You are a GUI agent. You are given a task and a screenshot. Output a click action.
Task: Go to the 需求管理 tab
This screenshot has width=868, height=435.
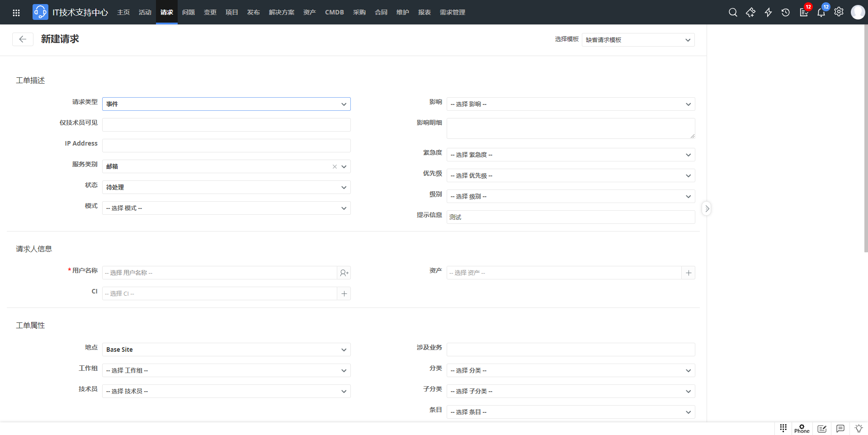click(453, 12)
